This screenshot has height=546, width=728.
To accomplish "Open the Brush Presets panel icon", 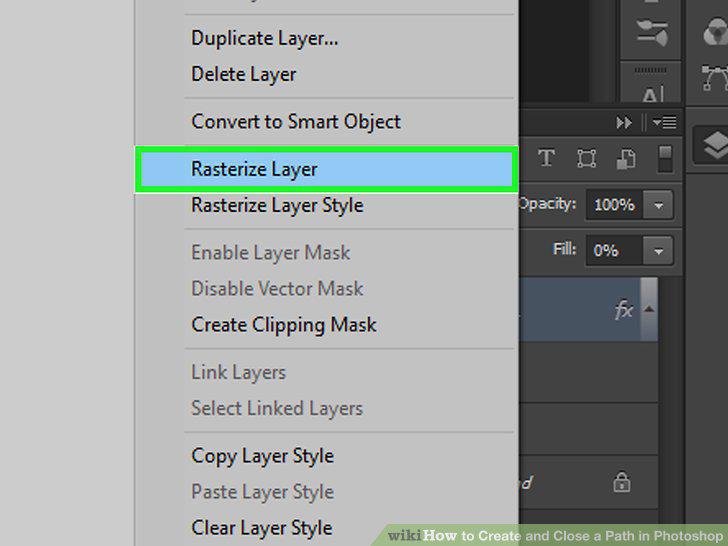I will [x=652, y=32].
